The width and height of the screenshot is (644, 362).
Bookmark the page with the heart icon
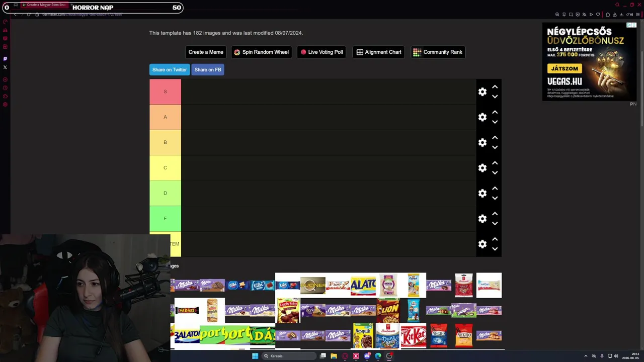(x=598, y=15)
